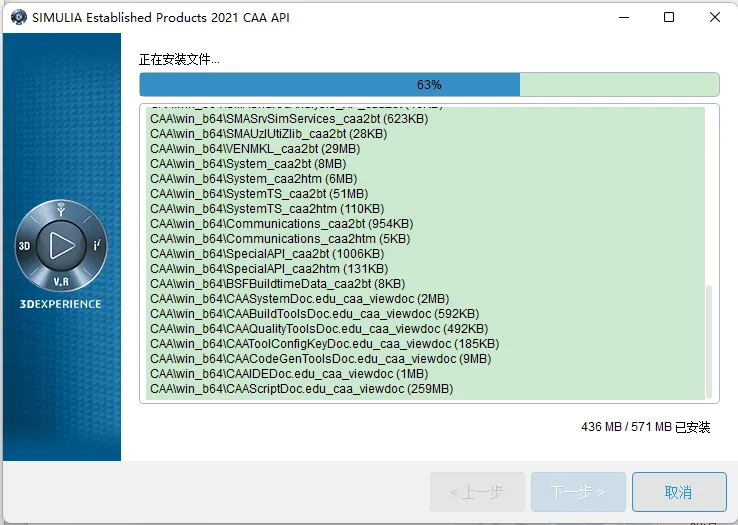Click the SIMULIA installer title bar icon

coord(19,17)
